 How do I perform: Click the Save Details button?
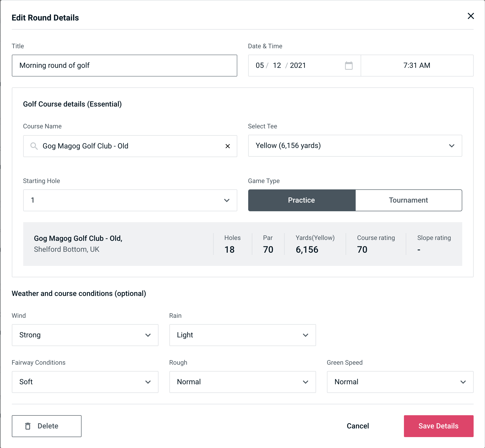(x=438, y=426)
